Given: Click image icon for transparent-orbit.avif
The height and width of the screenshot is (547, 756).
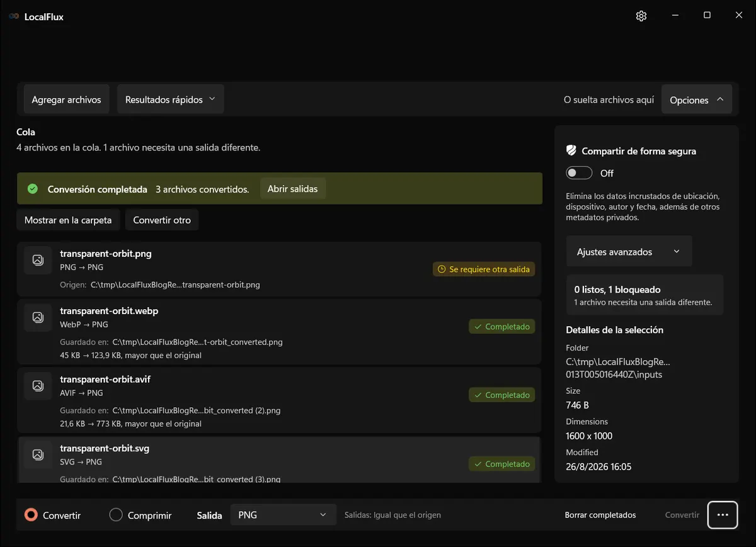Looking at the screenshot, I should [x=38, y=386].
